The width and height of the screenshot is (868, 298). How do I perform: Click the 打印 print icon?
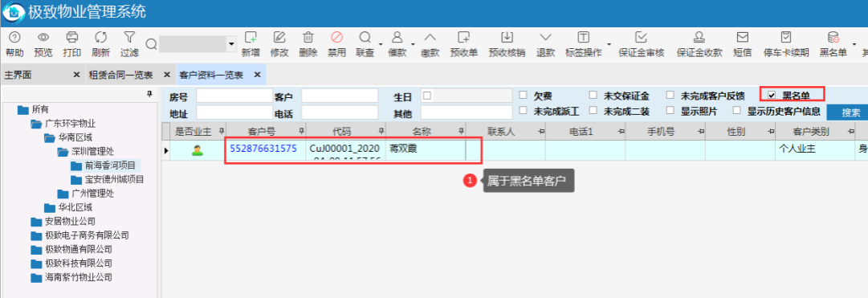[x=72, y=38]
